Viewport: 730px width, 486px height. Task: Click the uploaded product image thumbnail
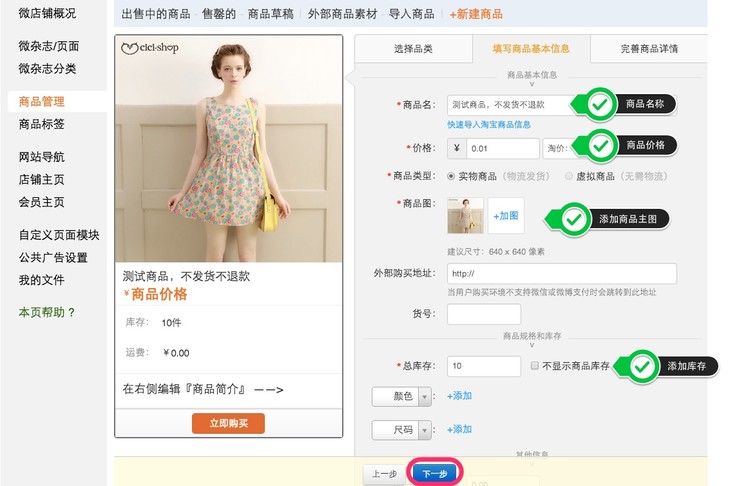pyautogui.click(x=465, y=216)
